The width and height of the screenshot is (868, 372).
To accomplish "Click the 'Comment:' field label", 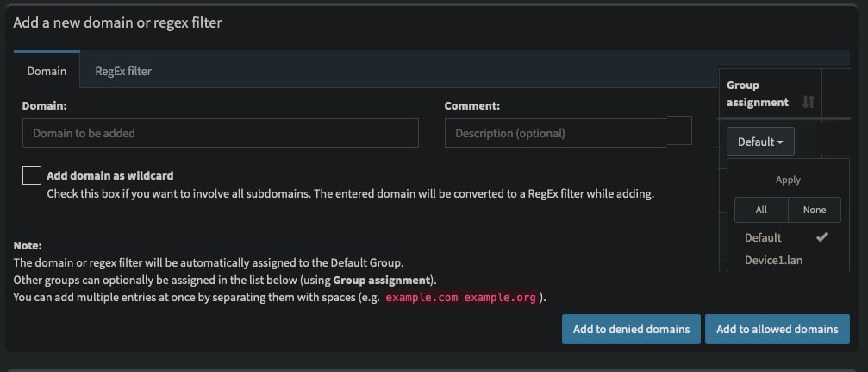I will (x=471, y=105).
